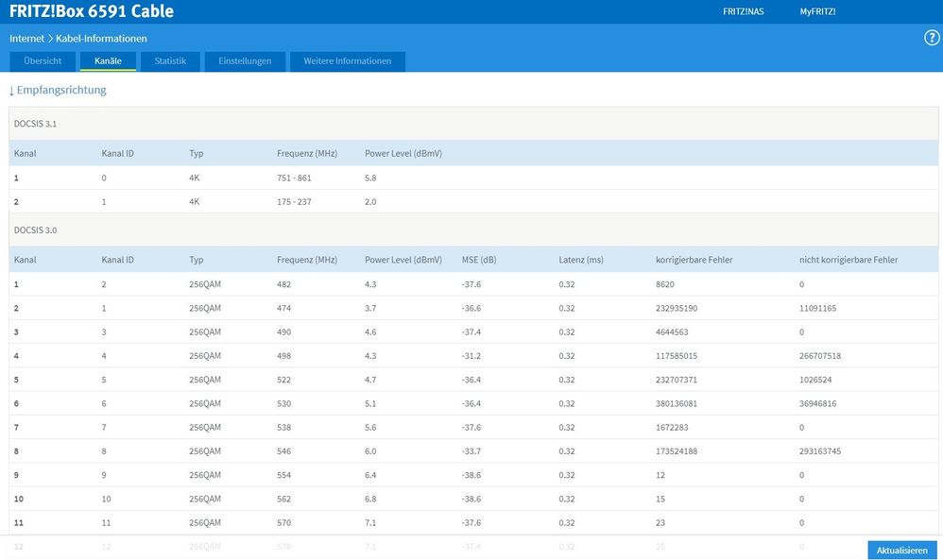Open the Weitere Informationen tab
This screenshot has width=943, height=560.
coord(347,61)
